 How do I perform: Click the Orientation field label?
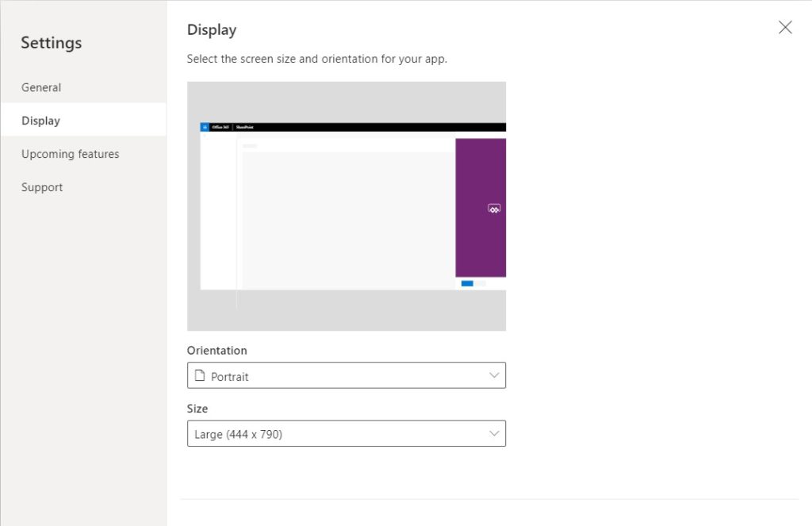[x=216, y=350]
